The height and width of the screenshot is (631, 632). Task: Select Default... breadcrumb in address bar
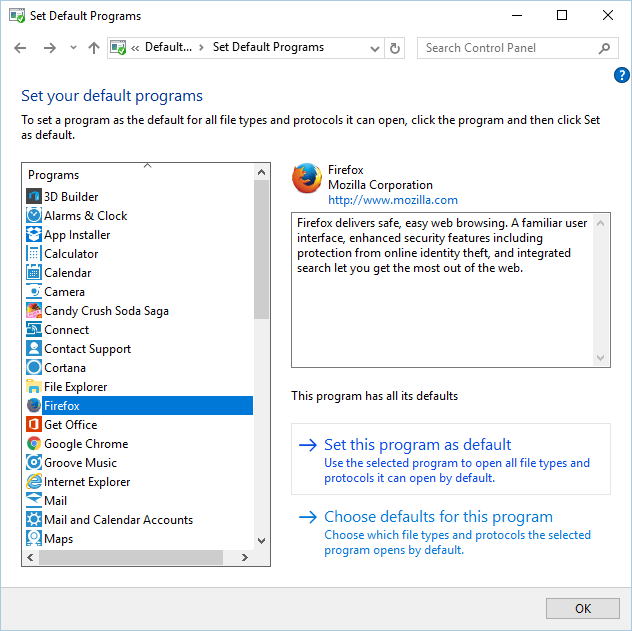[168, 47]
